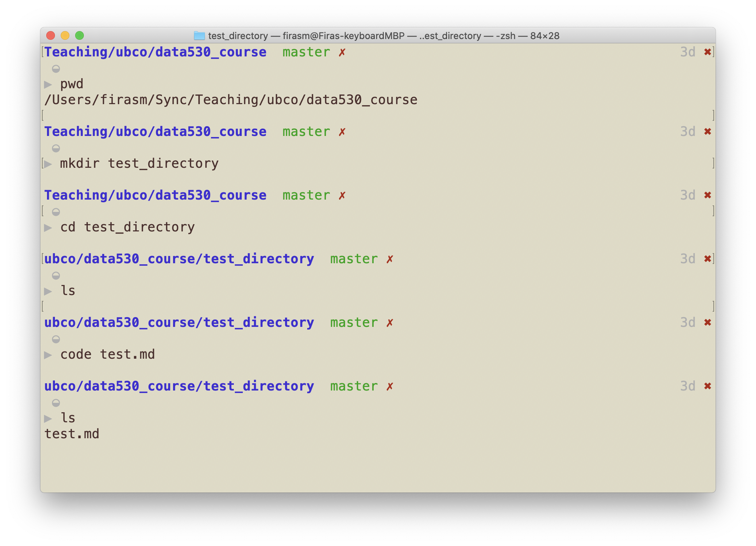
Task: Click the master branch label on the last prompt
Action: pos(354,386)
